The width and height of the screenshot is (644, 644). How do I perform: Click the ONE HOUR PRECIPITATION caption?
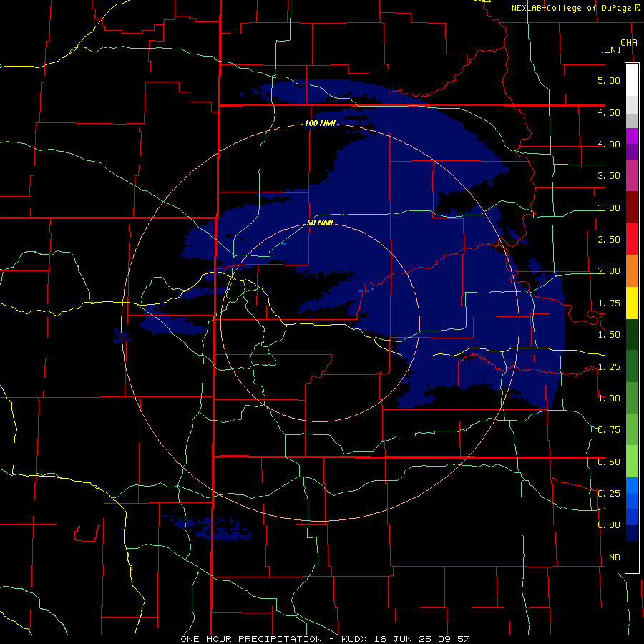[251, 639]
